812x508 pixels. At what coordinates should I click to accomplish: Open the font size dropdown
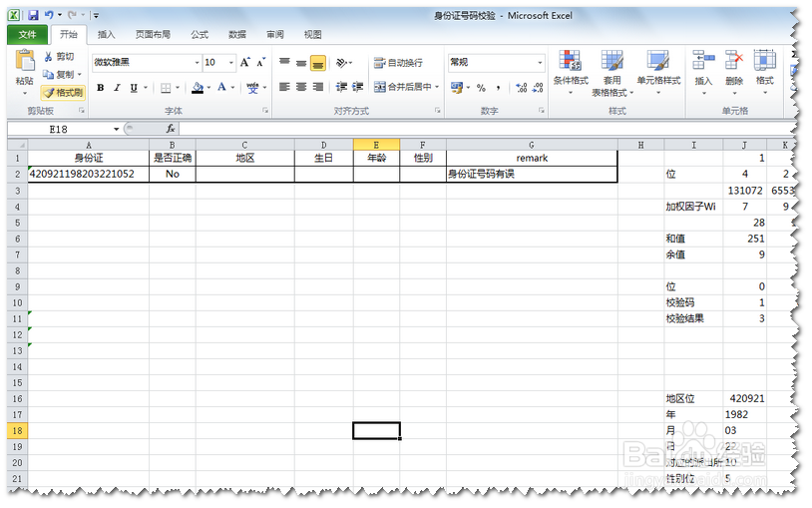click(x=231, y=62)
